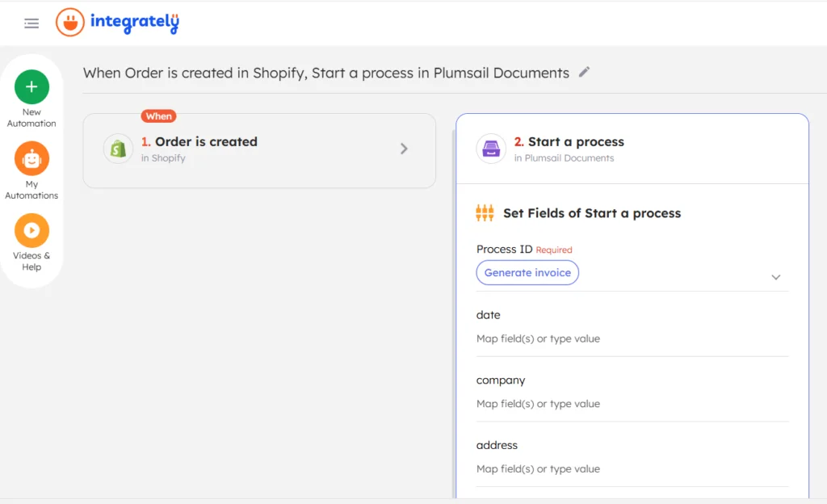This screenshot has height=504, width=827.
Task: Open New Automation from the sidebar
Action: 31,85
